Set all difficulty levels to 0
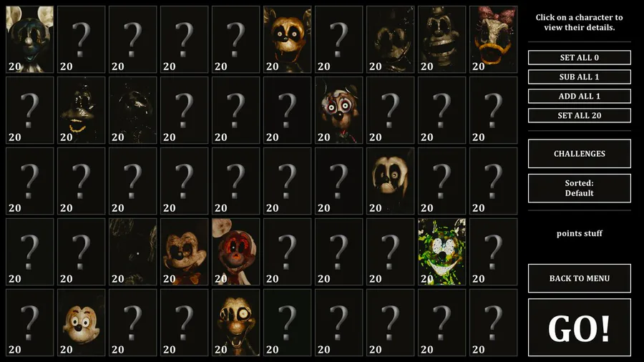Viewport: 644px width, 362px height. pyautogui.click(x=579, y=57)
